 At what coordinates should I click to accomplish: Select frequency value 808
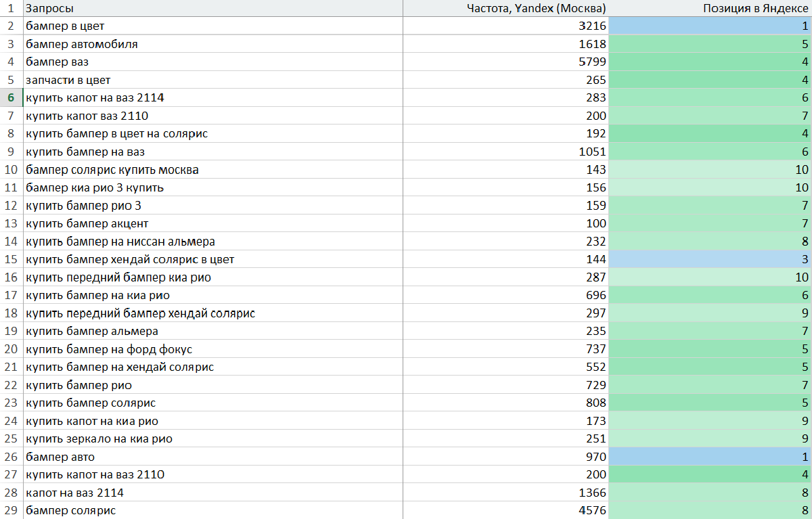click(x=505, y=403)
